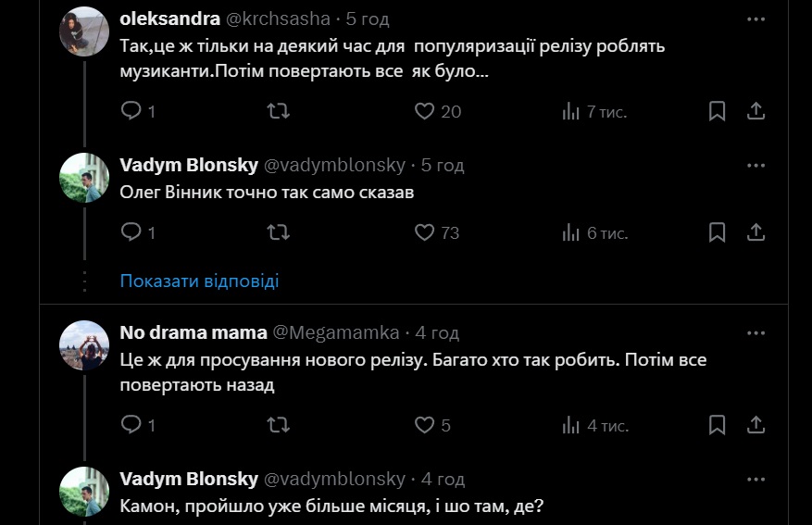Open No drama mama's profile avatar

(x=84, y=345)
